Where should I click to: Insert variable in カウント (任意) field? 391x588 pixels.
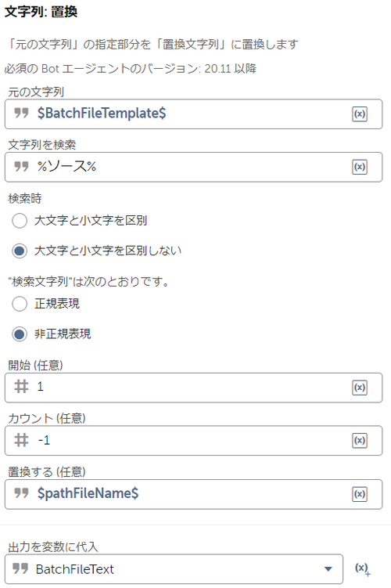pyautogui.click(x=360, y=440)
